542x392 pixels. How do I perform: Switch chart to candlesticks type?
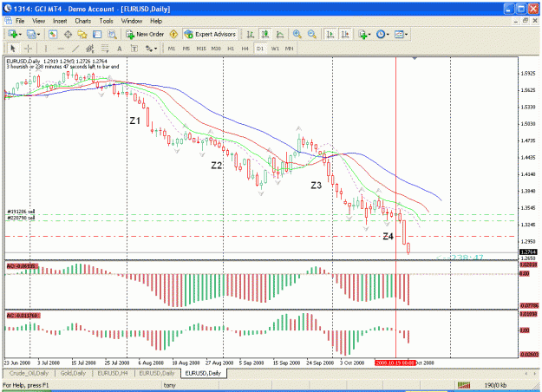pyautogui.click(x=265, y=34)
